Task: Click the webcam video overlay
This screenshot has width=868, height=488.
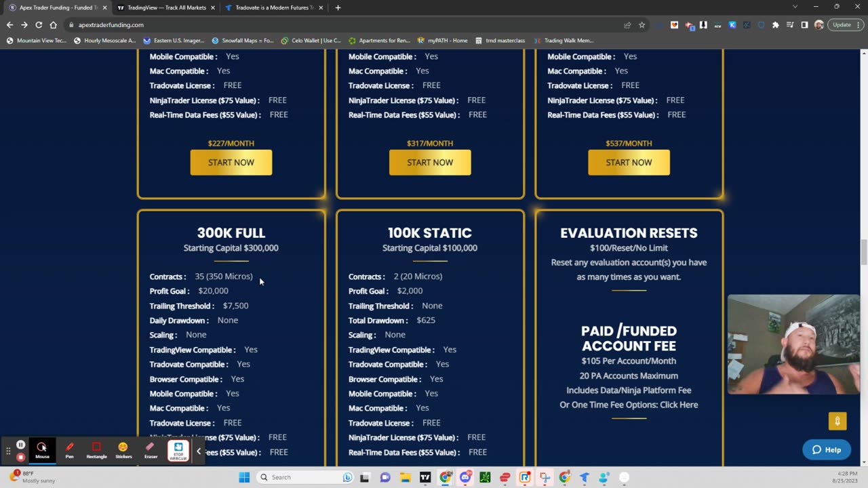Action: 793,344
